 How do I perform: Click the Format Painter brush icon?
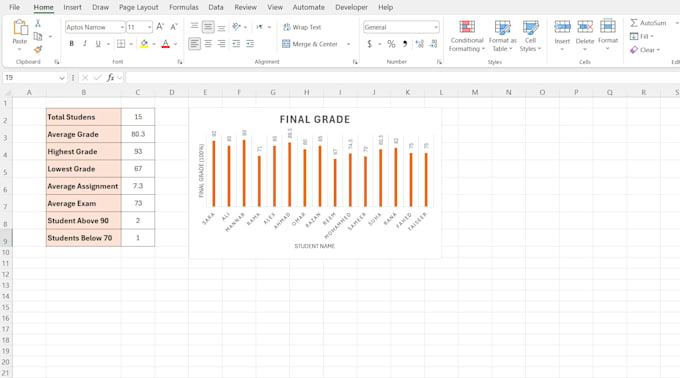[38, 49]
